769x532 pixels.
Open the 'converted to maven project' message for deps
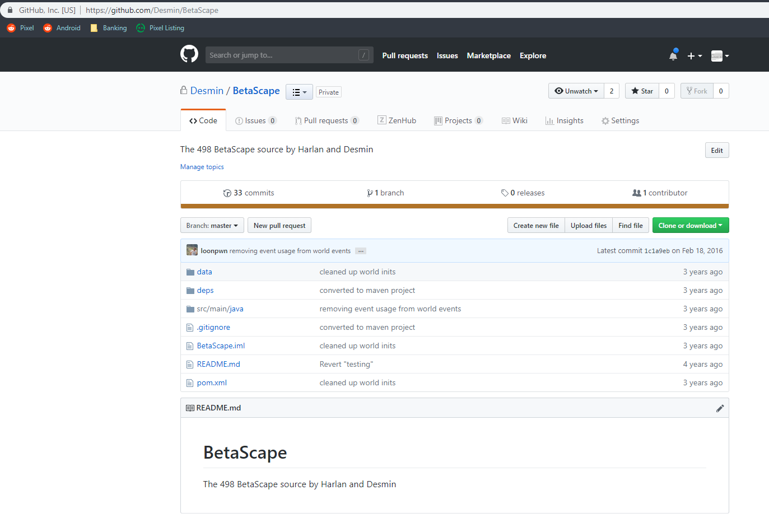(x=367, y=291)
